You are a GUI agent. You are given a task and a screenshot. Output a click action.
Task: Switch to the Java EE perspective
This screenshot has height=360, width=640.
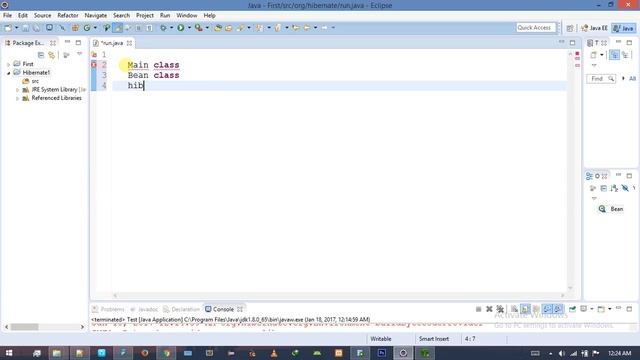[594, 28]
